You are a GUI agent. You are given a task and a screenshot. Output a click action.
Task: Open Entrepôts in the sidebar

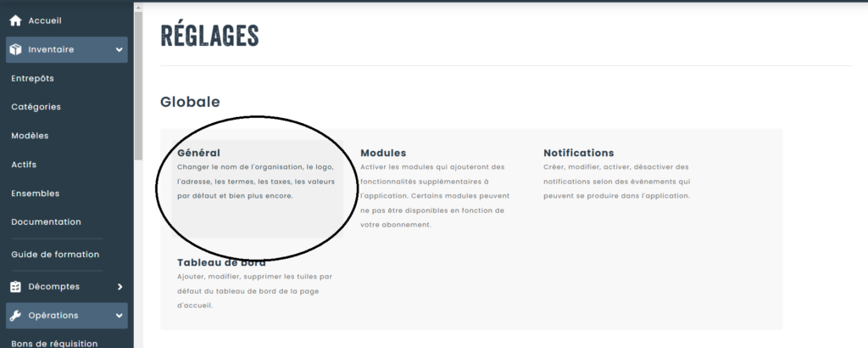click(32, 78)
